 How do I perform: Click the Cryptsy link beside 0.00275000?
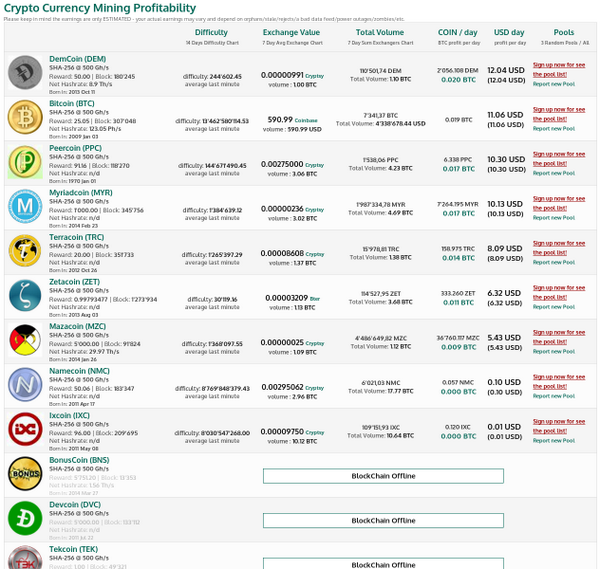pyautogui.click(x=315, y=165)
